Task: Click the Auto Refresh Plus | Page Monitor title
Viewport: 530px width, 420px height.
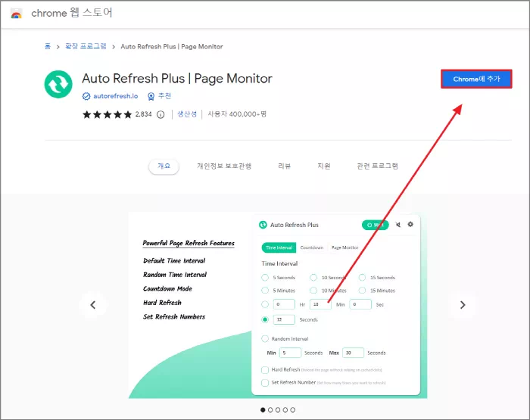Action: 177,79
